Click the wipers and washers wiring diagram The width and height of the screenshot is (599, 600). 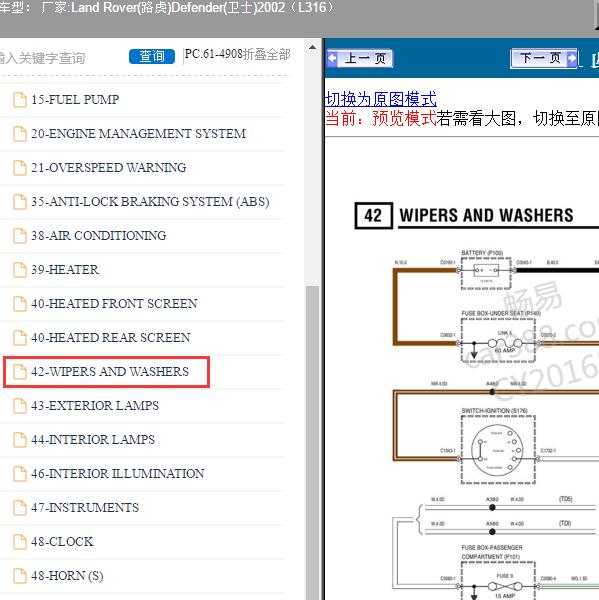tap(477, 400)
